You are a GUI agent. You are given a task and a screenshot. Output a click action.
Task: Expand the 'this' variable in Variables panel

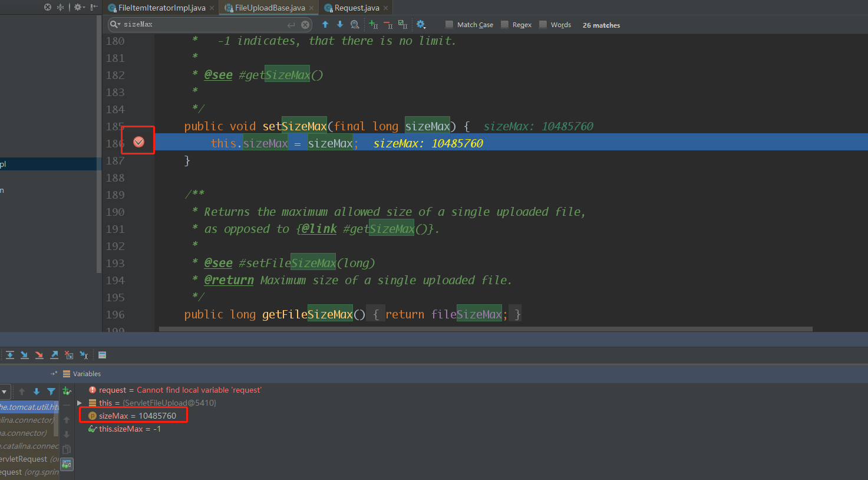(x=80, y=403)
